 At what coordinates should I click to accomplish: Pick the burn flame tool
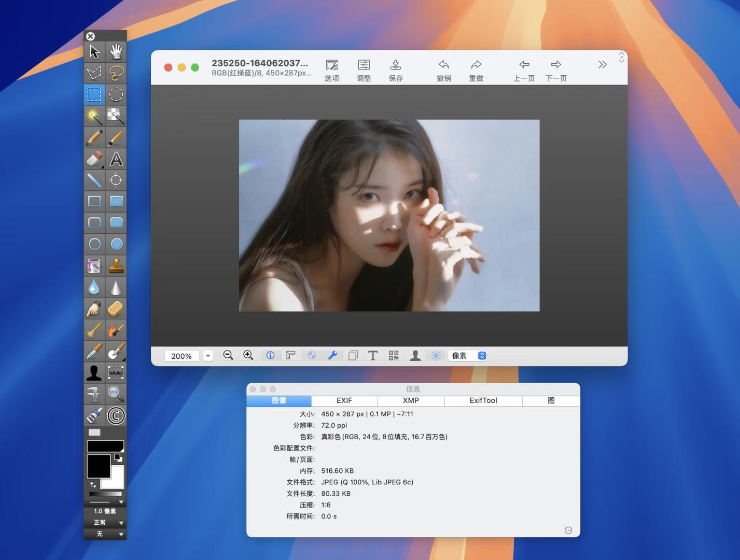(116, 330)
